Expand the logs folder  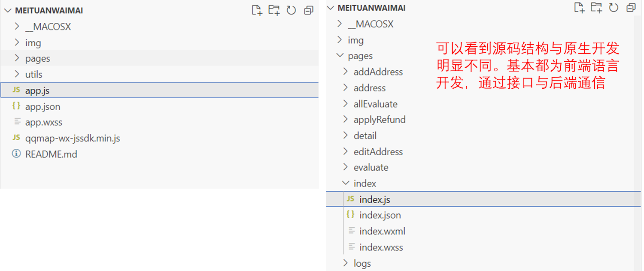point(346,263)
